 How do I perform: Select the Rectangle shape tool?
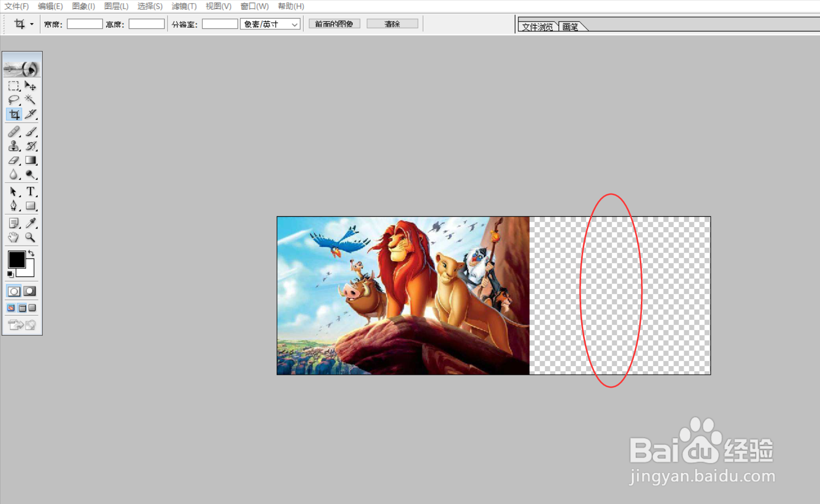pyautogui.click(x=30, y=206)
